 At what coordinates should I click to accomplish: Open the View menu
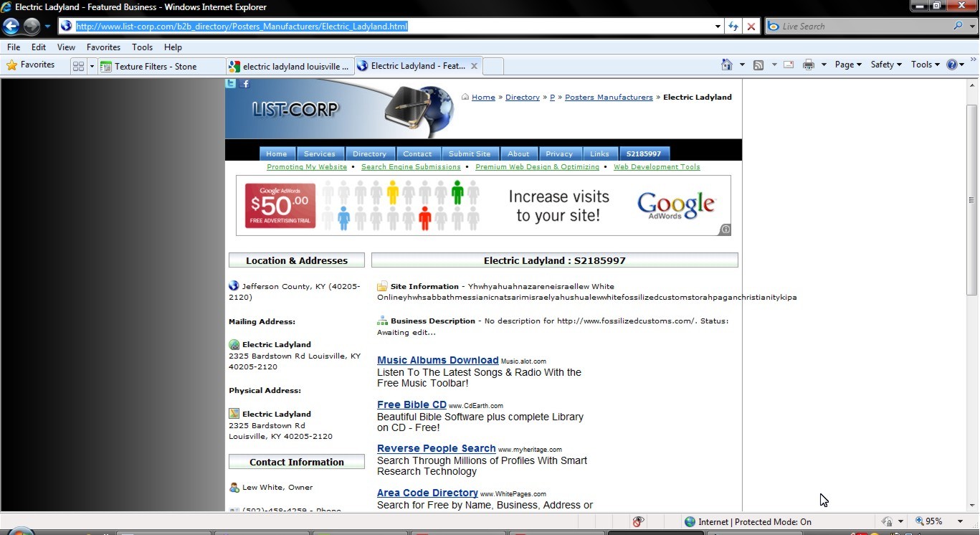pos(66,47)
